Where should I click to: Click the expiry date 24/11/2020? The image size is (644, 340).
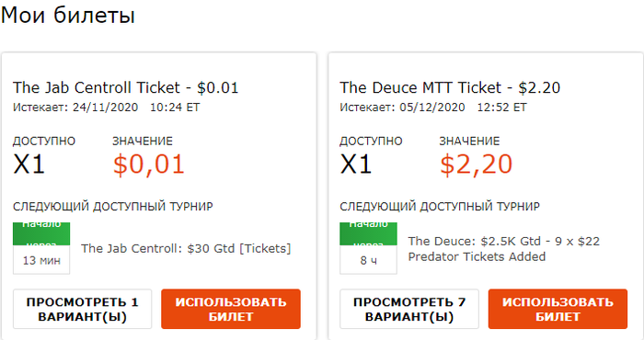(105, 108)
